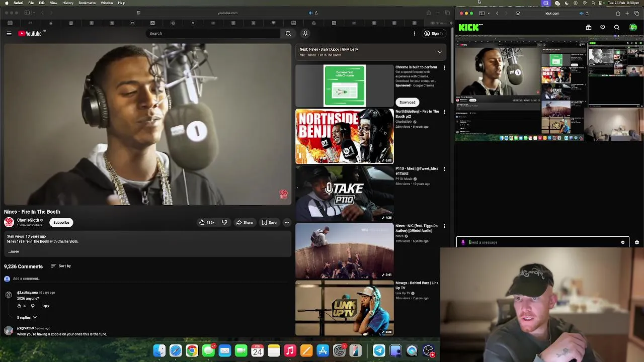The height and width of the screenshot is (362, 644).
Task: Open the Safari menu in menu bar
Action: coord(18,3)
